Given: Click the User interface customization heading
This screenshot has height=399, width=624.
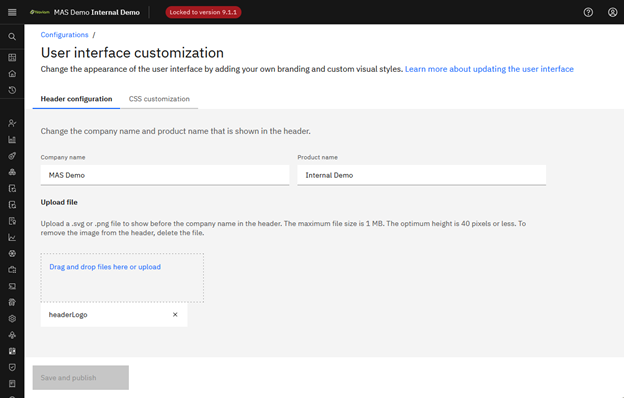Looking at the screenshot, I should click(132, 53).
